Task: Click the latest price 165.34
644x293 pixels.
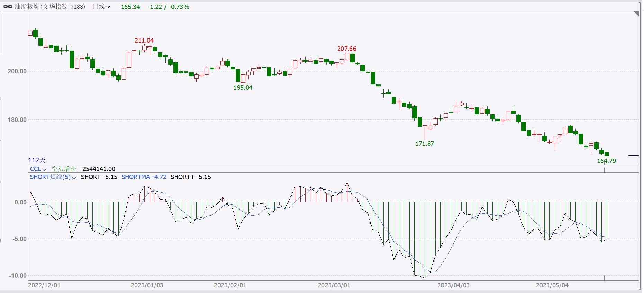Action: (131, 7)
